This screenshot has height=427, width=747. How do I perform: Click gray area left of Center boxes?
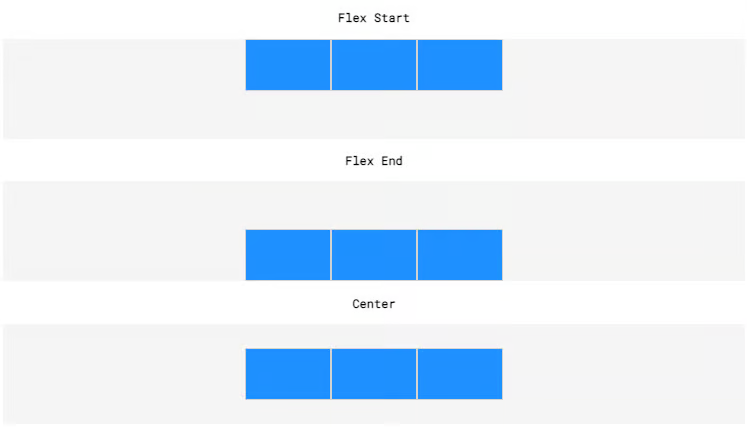(x=124, y=374)
